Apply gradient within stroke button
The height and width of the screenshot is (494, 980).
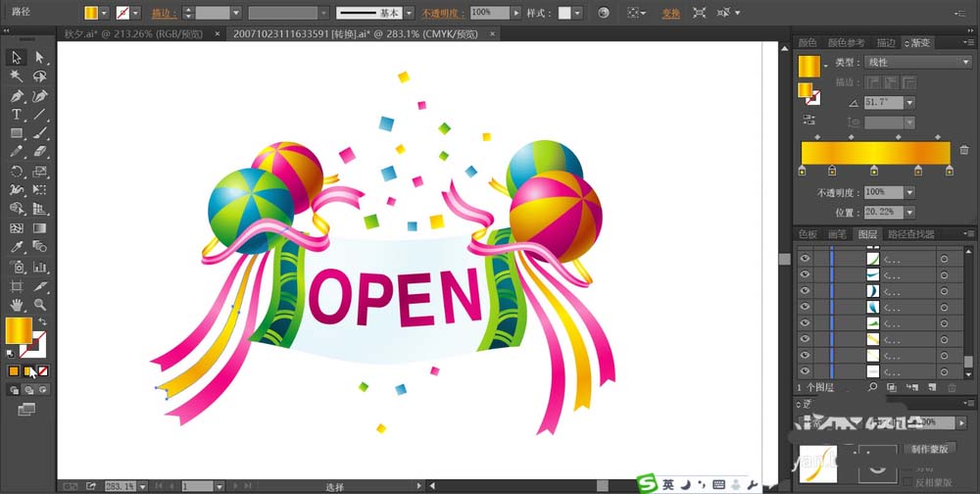[x=873, y=82]
